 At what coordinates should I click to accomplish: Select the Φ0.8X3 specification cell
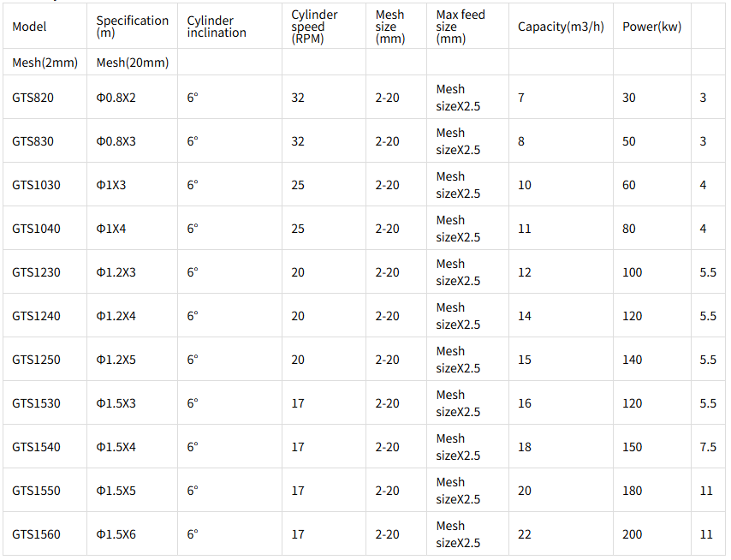116,140
